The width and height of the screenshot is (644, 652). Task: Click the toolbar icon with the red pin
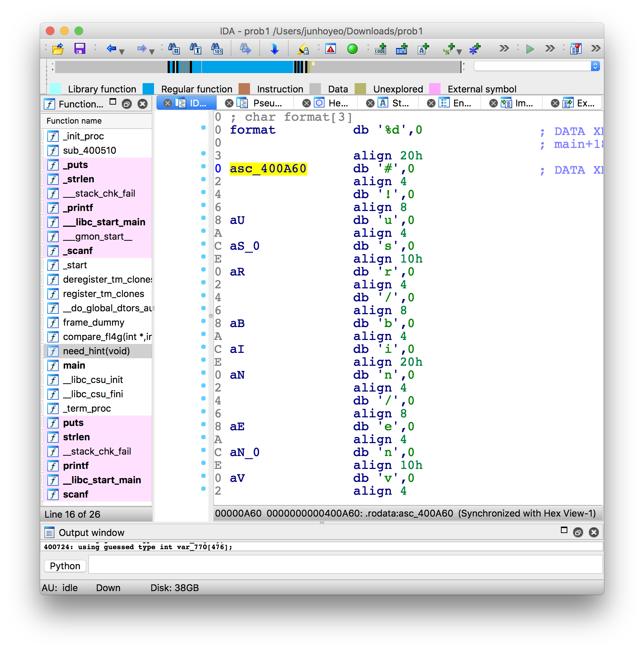tap(576, 48)
